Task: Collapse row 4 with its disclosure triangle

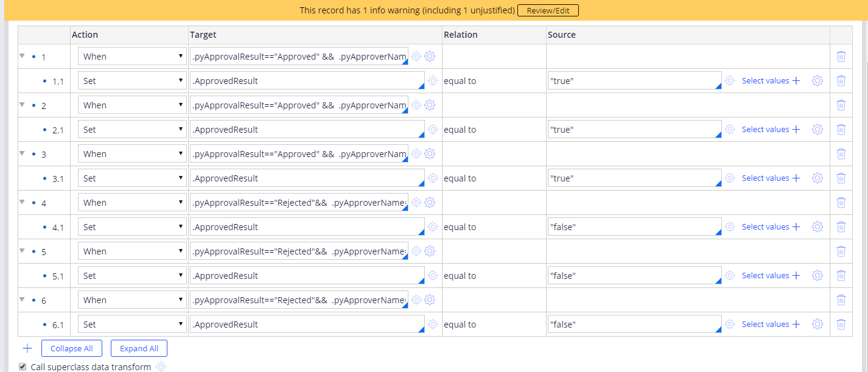Action: click(22, 202)
